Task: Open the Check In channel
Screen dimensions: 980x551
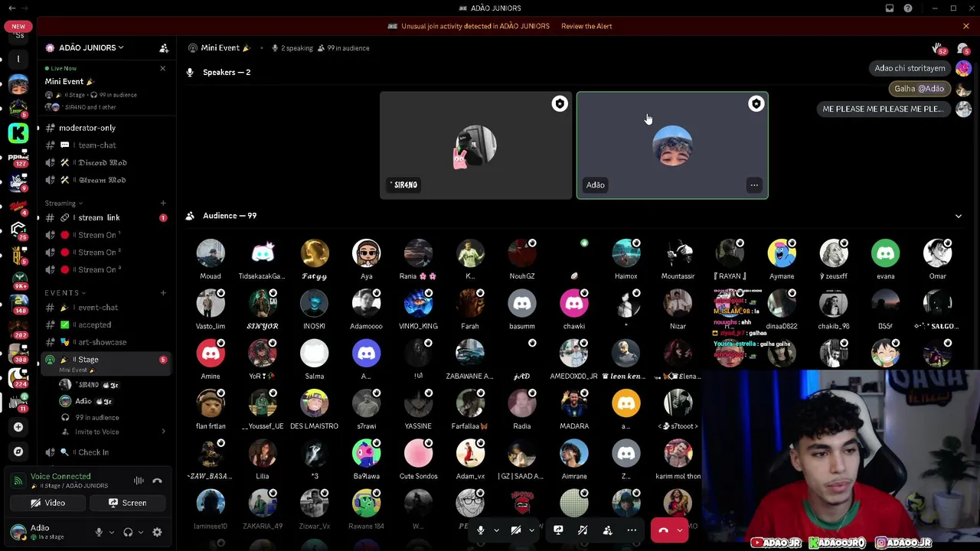Action: click(x=106, y=452)
